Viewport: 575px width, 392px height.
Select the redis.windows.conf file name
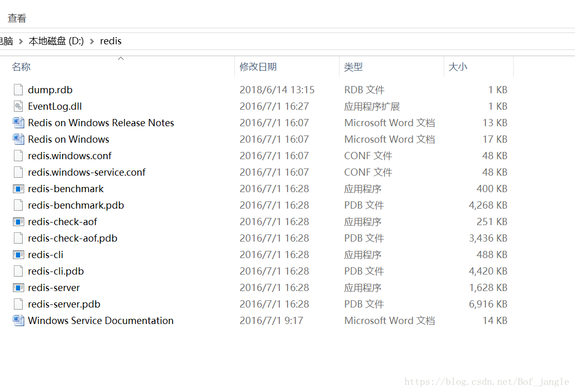[70, 156]
